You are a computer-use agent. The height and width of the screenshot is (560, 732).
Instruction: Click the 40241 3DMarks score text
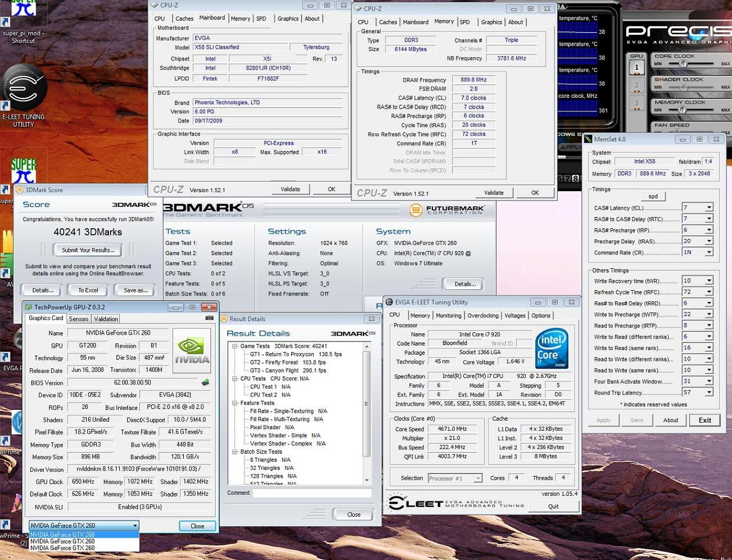(88, 232)
